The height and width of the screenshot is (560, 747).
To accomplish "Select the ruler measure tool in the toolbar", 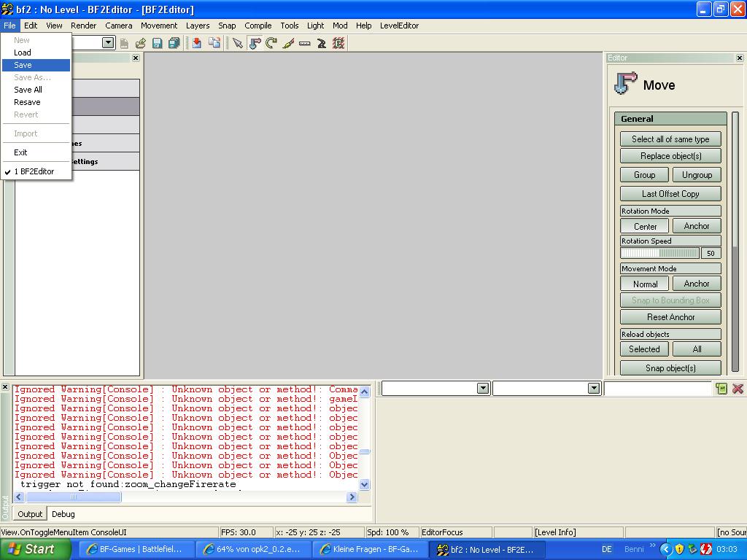I will 305,43.
